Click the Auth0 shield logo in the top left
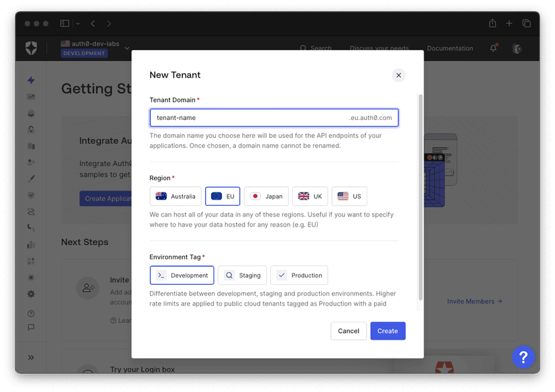555x392 pixels. [31, 48]
